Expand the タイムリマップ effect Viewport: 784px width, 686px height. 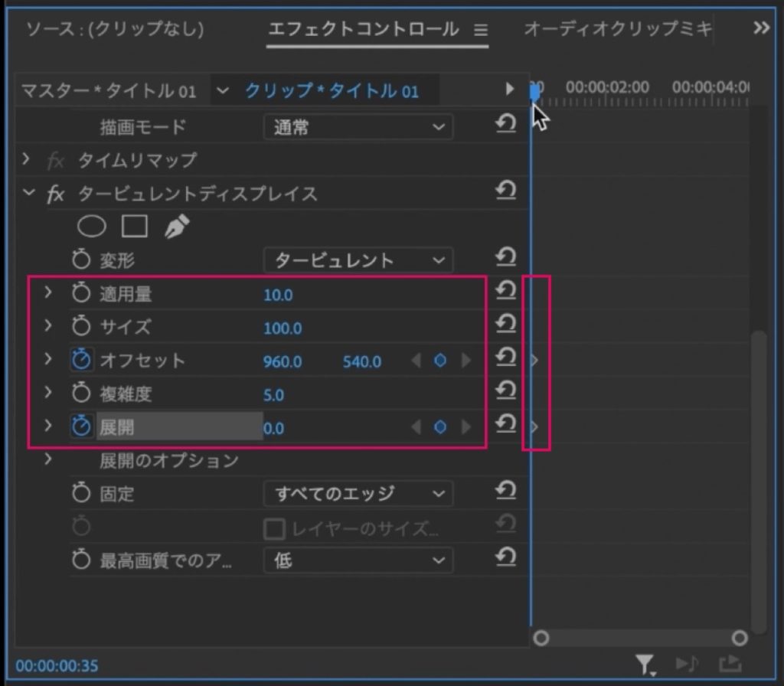click(27, 159)
